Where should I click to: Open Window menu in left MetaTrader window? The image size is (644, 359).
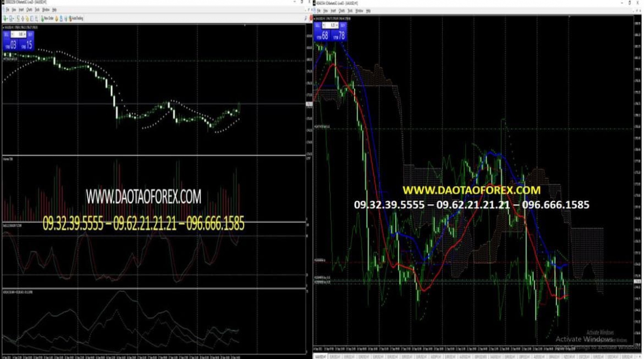pos(46,10)
